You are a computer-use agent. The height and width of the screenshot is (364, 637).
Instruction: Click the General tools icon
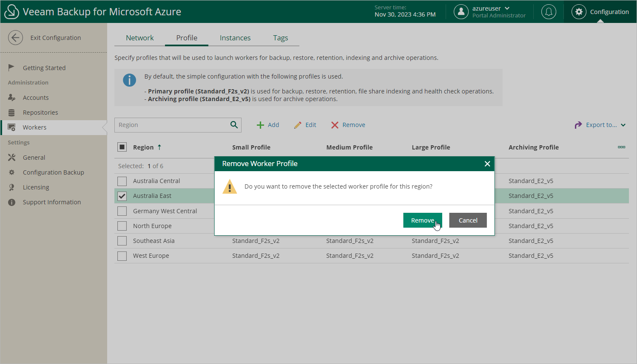pos(11,158)
